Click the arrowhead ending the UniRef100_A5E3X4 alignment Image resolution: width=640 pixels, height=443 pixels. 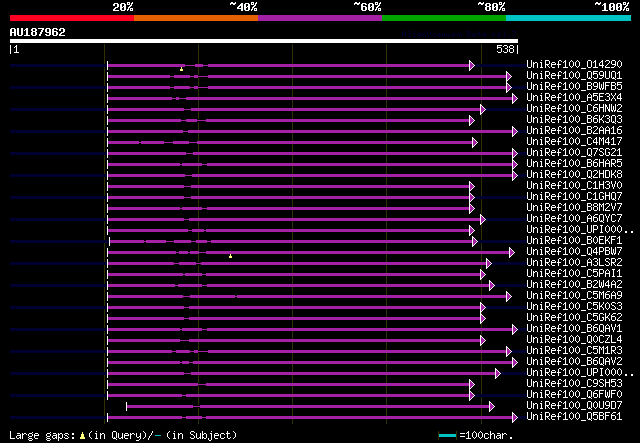(515, 98)
